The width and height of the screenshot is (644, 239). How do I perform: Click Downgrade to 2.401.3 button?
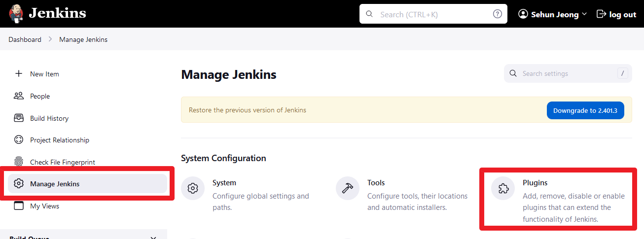coord(585,110)
